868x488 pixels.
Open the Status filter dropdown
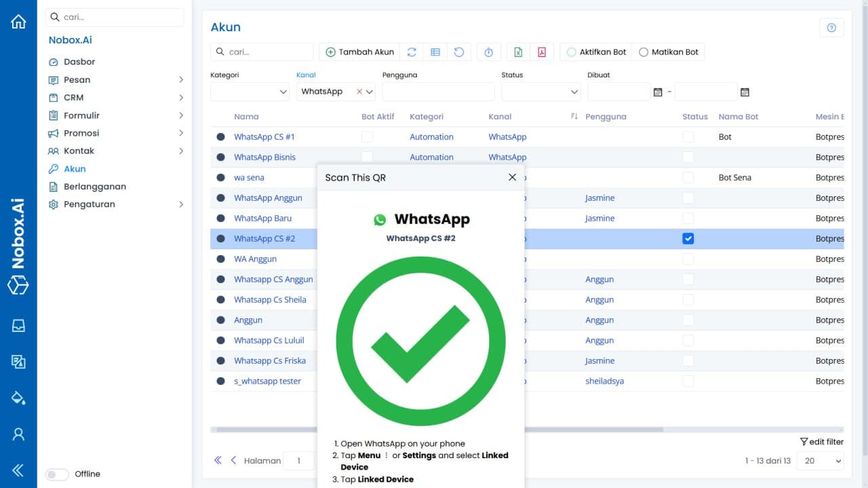[540, 91]
